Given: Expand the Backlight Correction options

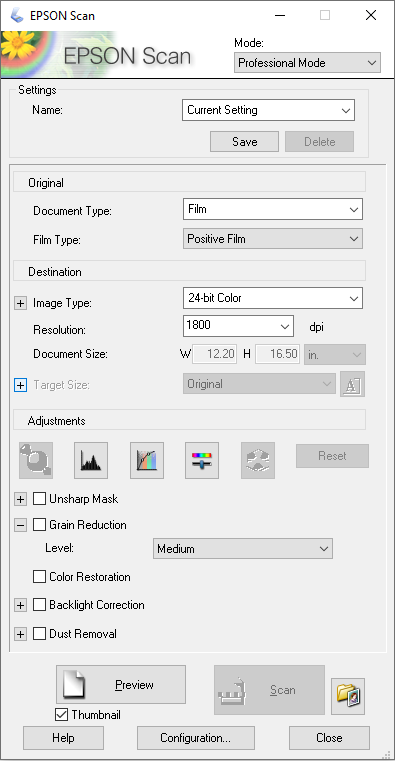Looking at the screenshot, I should pyautogui.click(x=20, y=605).
